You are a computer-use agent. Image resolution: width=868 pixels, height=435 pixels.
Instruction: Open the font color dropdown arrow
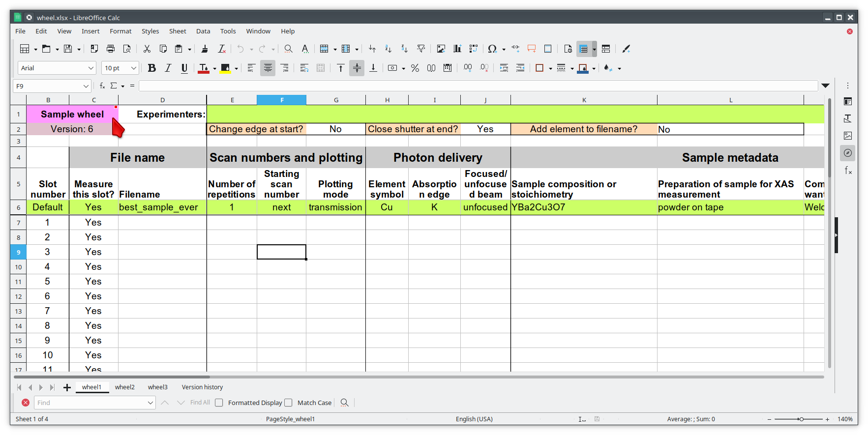pyautogui.click(x=214, y=68)
